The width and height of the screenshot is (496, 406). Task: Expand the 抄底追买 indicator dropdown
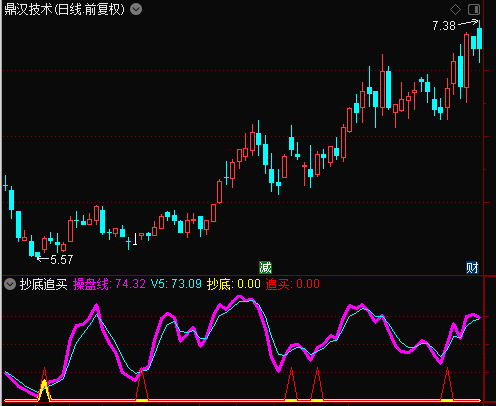tap(10, 284)
